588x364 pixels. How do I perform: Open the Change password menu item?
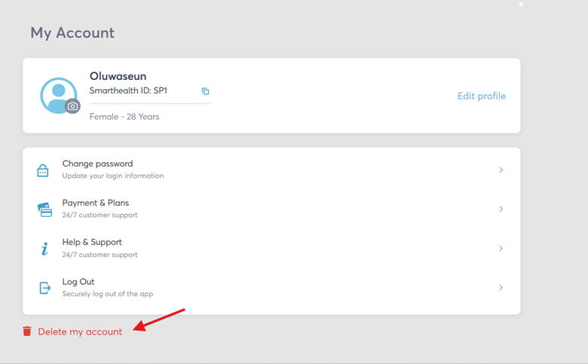(97, 164)
